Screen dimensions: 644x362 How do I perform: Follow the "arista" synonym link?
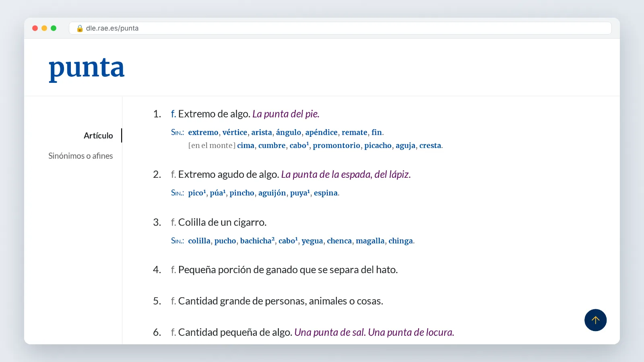click(x=262, y=132)
